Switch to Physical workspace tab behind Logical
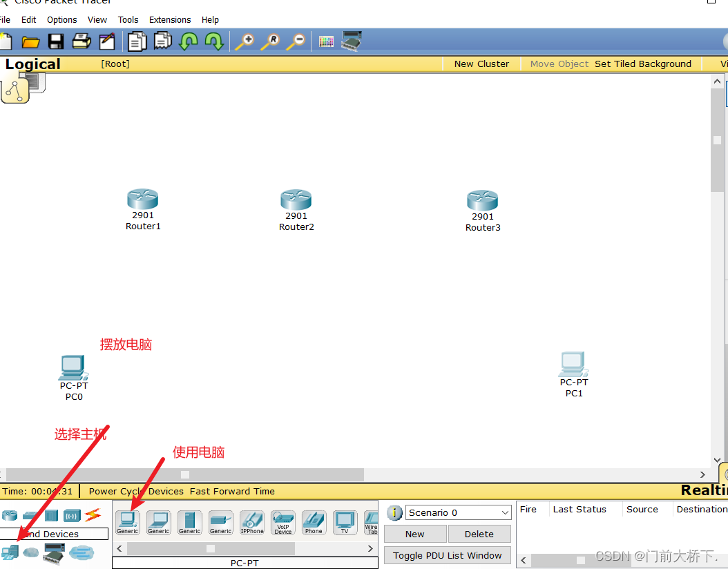This screenshot has height=569, width=728. click(x=37, y=84)
